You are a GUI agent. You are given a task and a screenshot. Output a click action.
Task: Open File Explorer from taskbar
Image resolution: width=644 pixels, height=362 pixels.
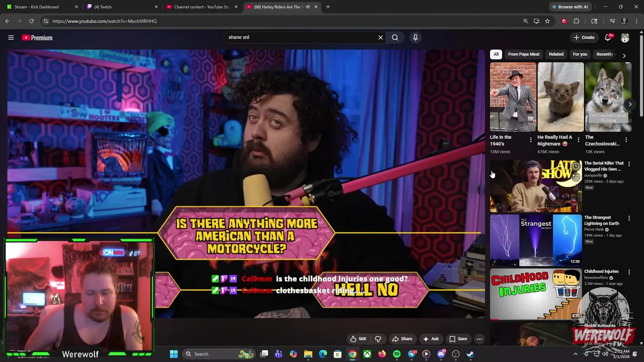pyautogui.click(x=308, y=354)
